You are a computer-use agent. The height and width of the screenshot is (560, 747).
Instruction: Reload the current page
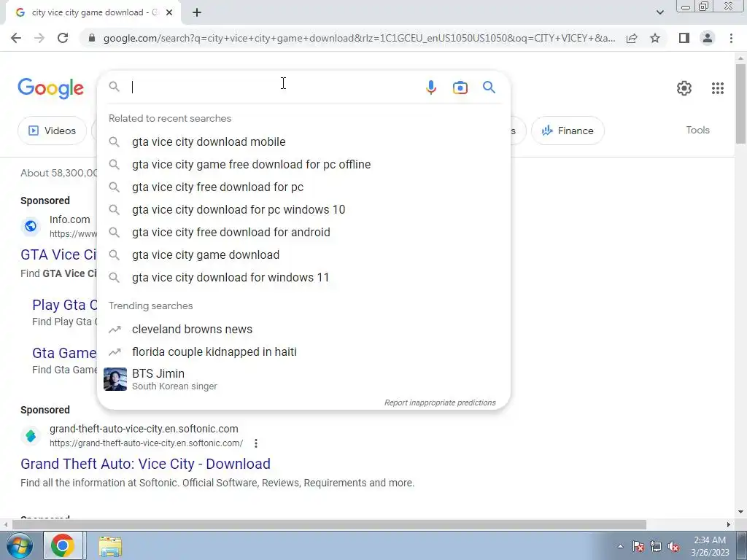tap(63, 38)
